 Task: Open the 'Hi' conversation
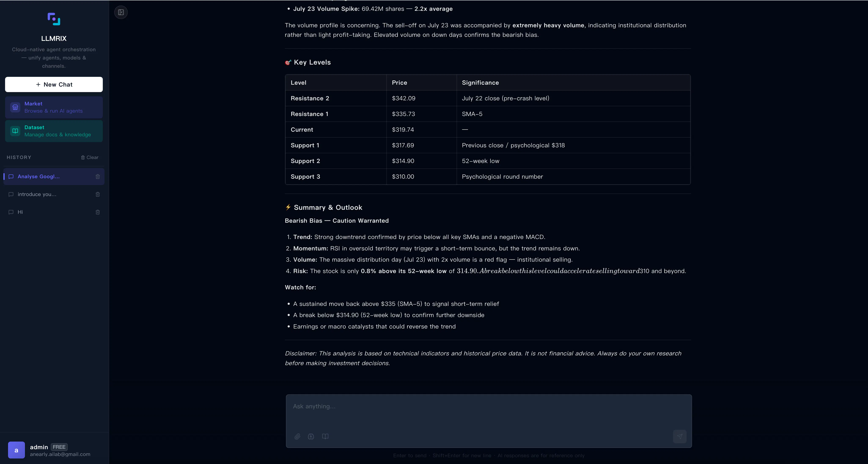click(x=54, y=212)
